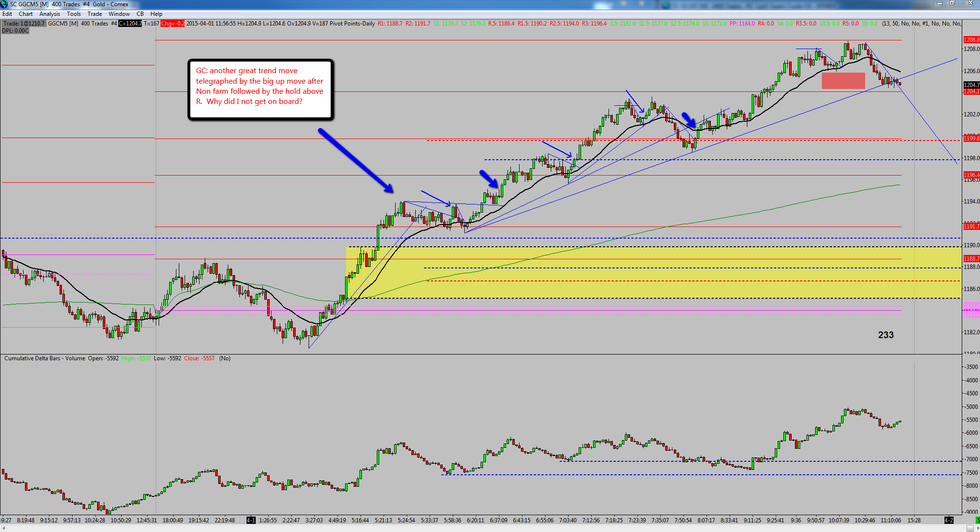The width and height of the screenshot is (980, 532).
Task: Click the 5:16:44 time label on axis
Action: coord(360,520)
